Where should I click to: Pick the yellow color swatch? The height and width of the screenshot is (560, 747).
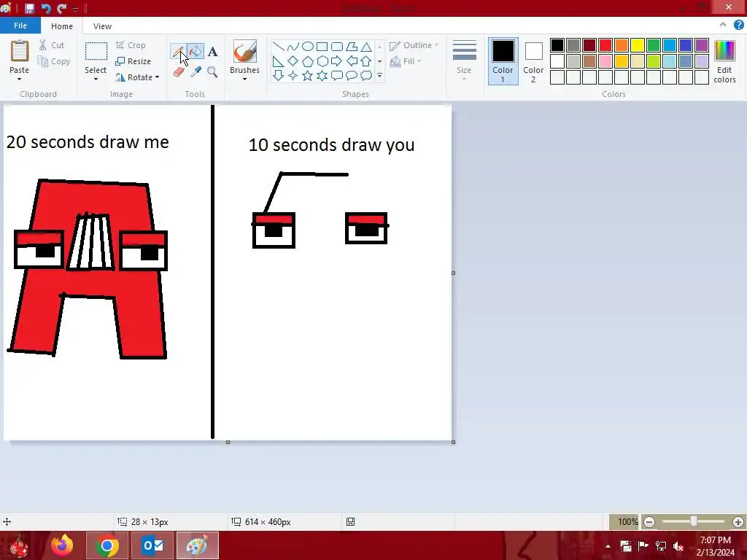pos(638,45)
